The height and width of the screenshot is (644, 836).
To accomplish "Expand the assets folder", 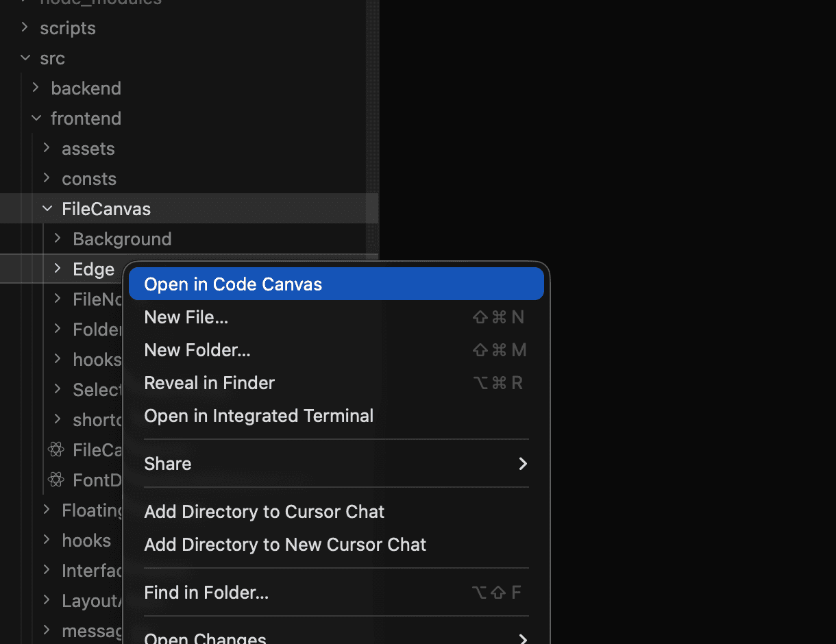I will coord(46,148).
